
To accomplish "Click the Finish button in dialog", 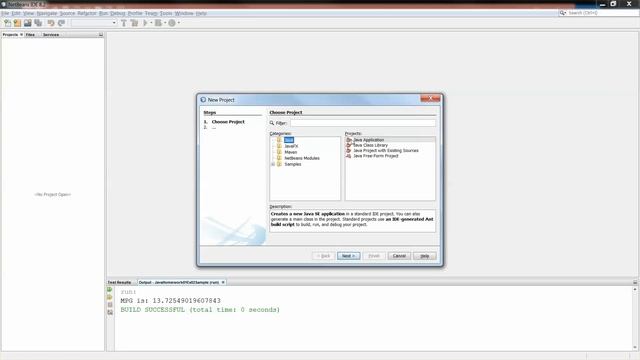I will [374, 256].
